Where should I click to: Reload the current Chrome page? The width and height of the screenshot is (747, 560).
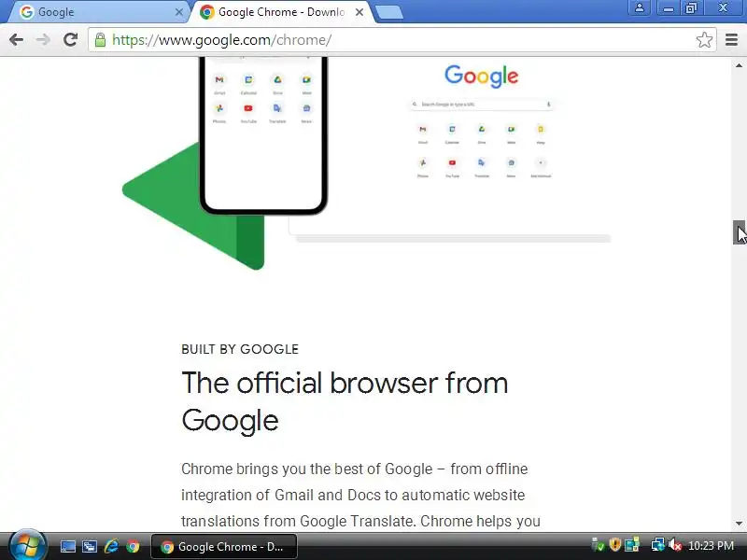coord(71,40)
